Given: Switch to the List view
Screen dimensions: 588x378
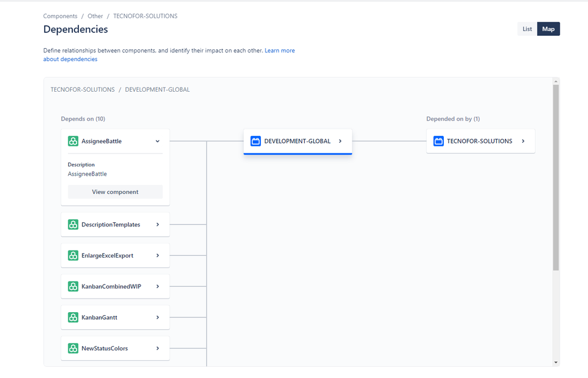Looking at the screenshot, I should pyautogui.click(x=526, y=28).
